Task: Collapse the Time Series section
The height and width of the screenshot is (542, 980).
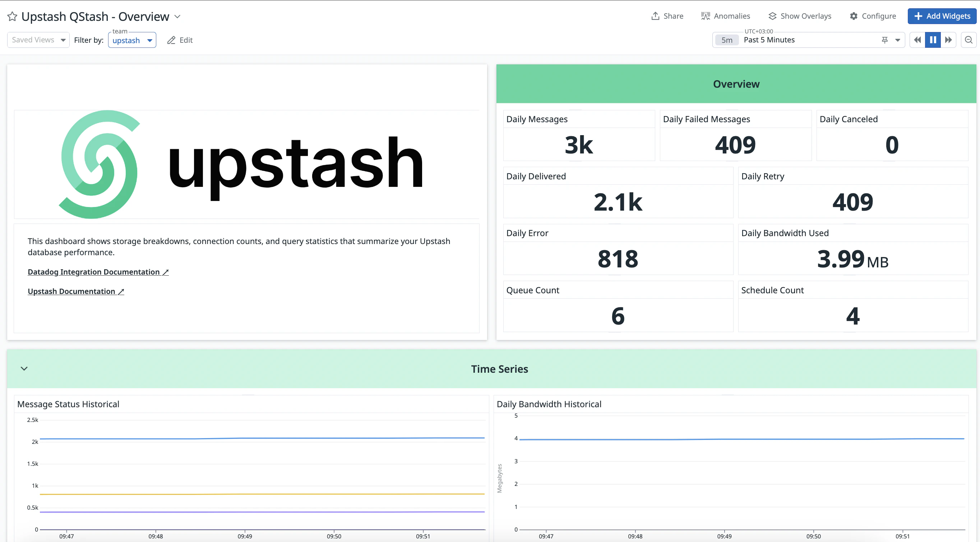Action: click(24, 368)
